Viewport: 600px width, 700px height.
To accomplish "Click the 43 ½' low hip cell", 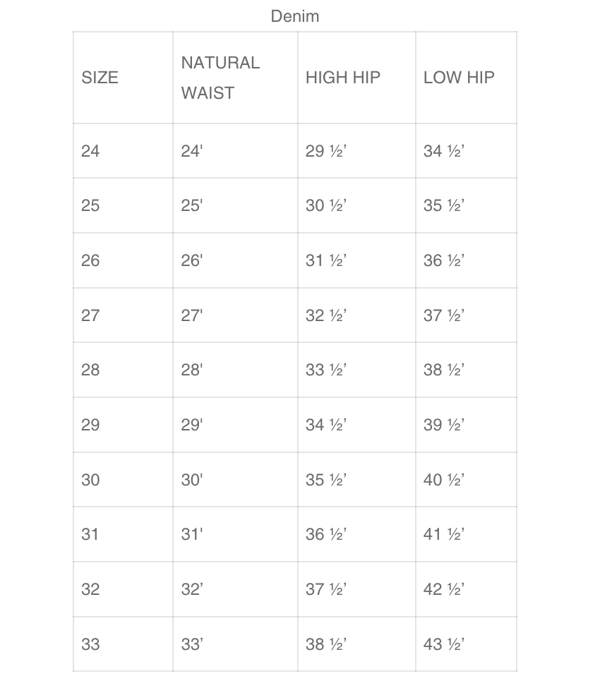I will (443, 644).
